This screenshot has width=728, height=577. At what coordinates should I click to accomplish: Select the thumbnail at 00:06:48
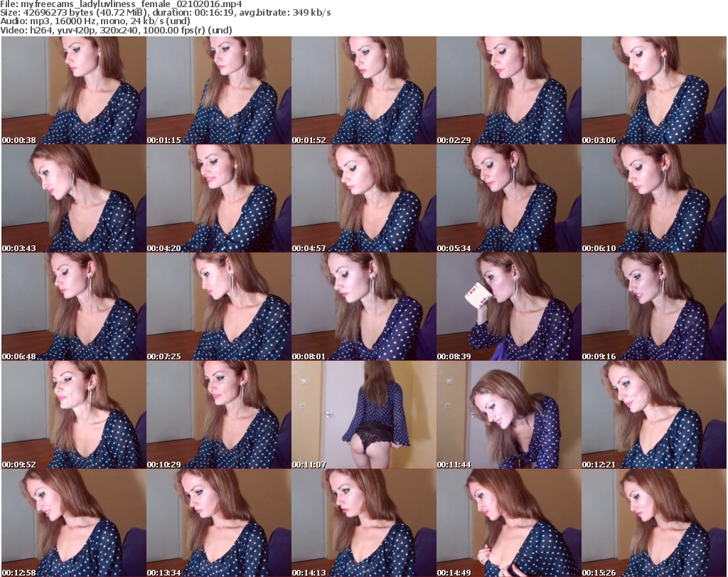pos(74,307)
